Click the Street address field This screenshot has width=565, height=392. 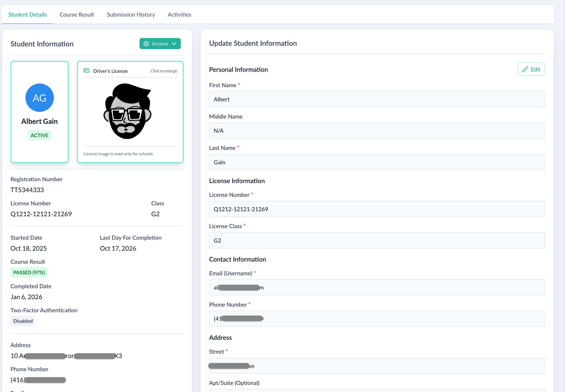[x=377, y=366]
